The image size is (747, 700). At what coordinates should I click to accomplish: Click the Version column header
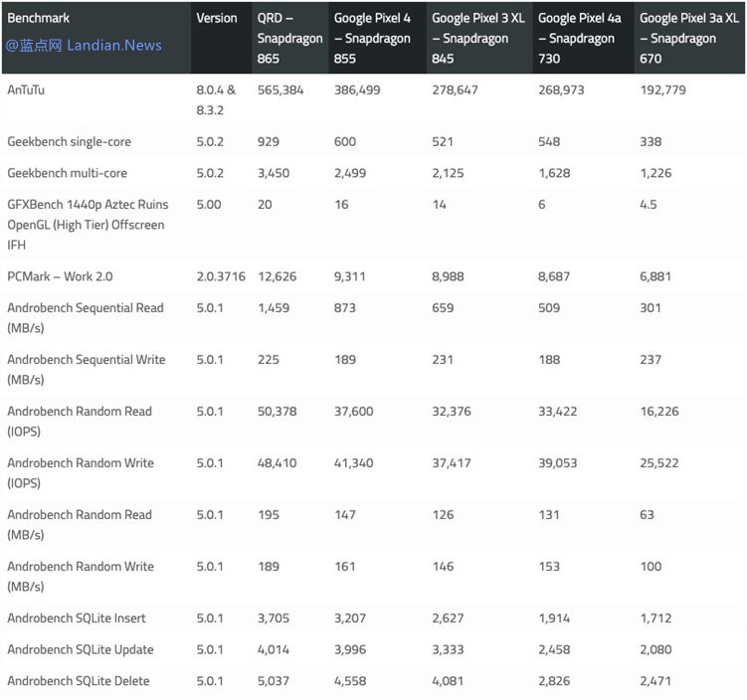217,18
